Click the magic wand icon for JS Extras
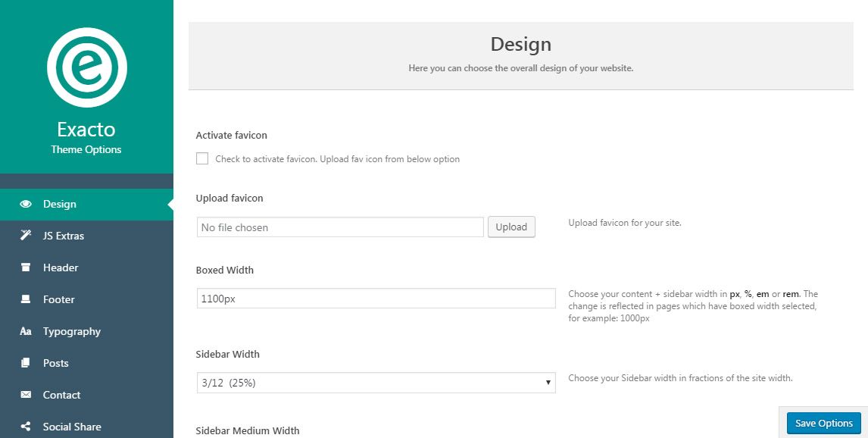This screenshot has width=868, height=438. (26, 236)
